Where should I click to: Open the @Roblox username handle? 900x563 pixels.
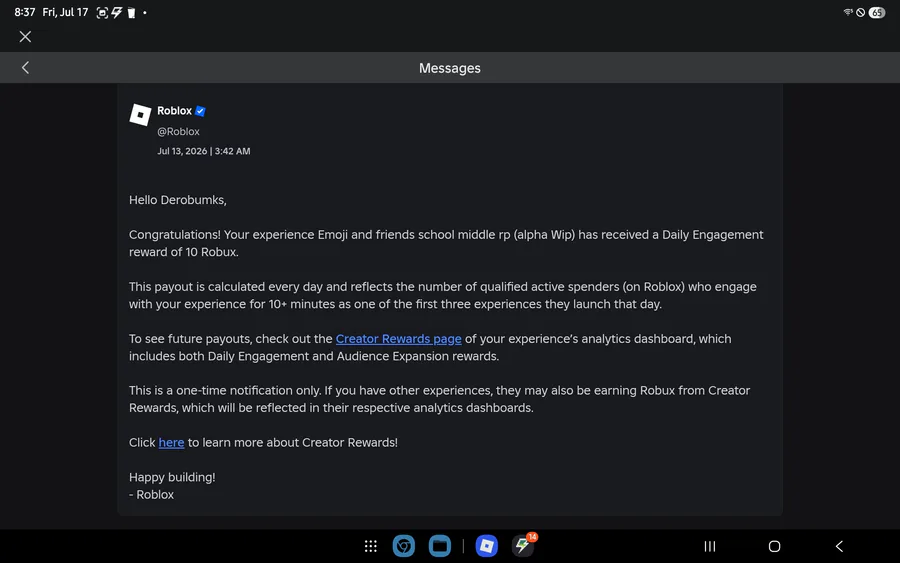[179, 131]
